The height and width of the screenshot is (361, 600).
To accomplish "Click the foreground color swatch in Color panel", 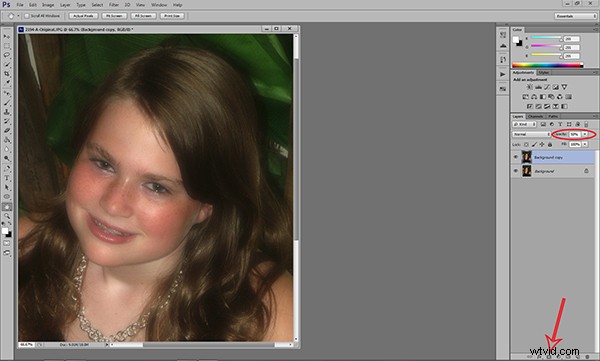I will 516,39.
